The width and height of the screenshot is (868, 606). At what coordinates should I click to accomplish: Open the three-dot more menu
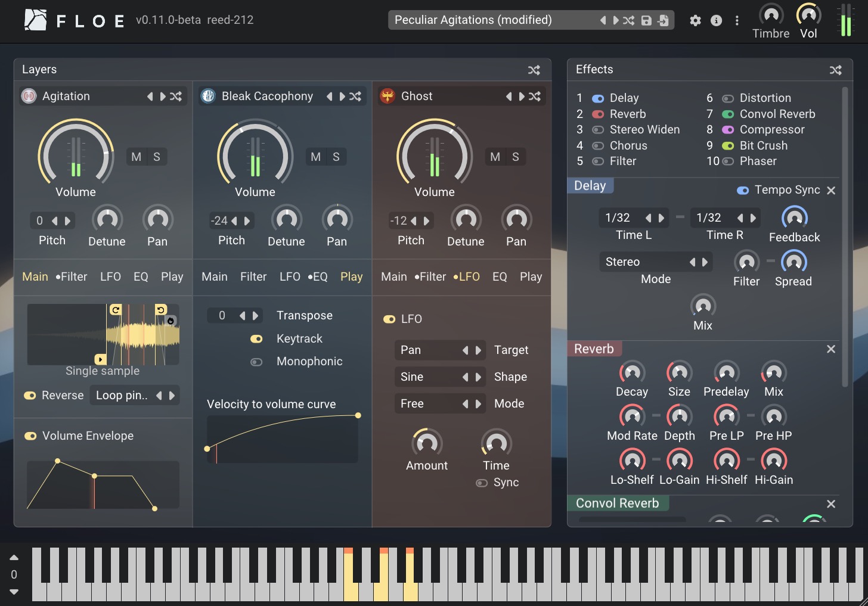(x=737, y=20)
